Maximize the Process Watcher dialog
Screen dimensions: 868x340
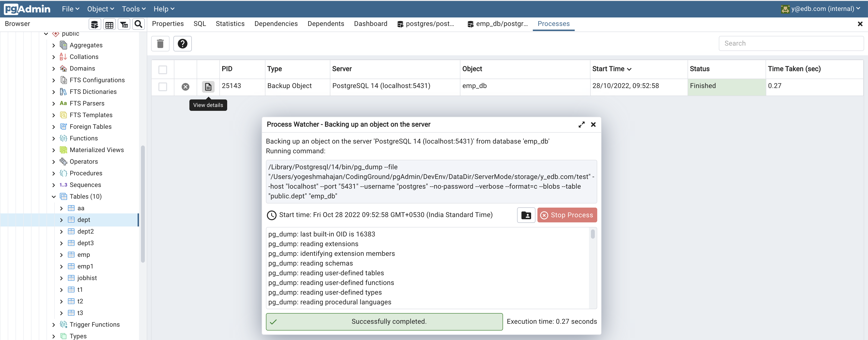point(581,124)
